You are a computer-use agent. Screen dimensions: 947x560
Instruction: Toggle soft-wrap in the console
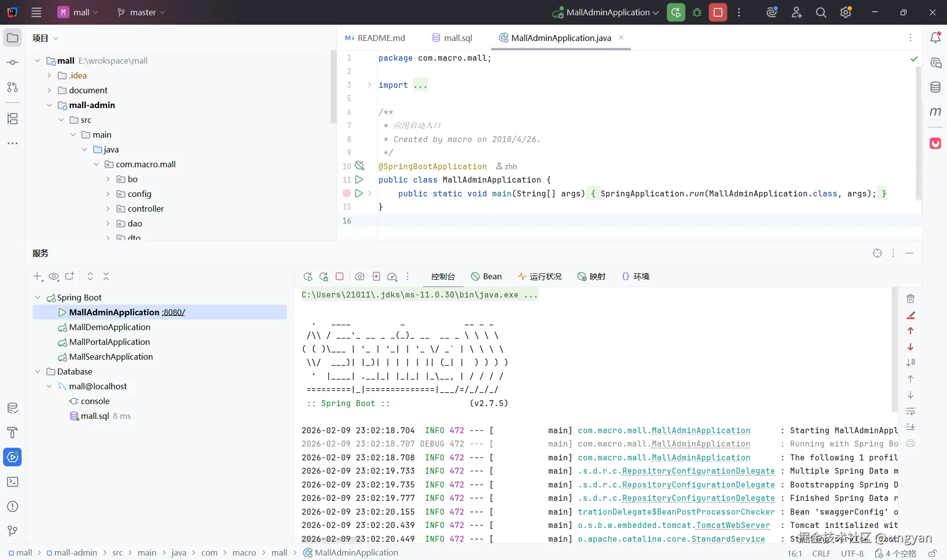click(910, 411)
